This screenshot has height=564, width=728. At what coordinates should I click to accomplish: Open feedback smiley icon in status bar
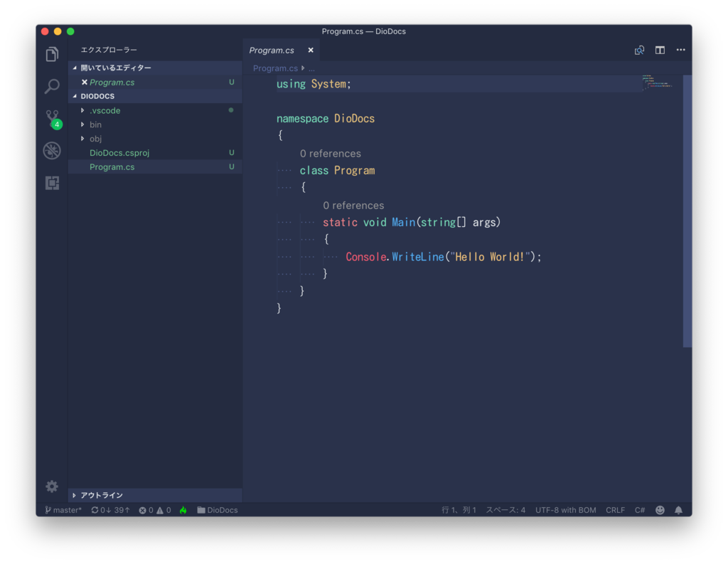coord(660,510)
